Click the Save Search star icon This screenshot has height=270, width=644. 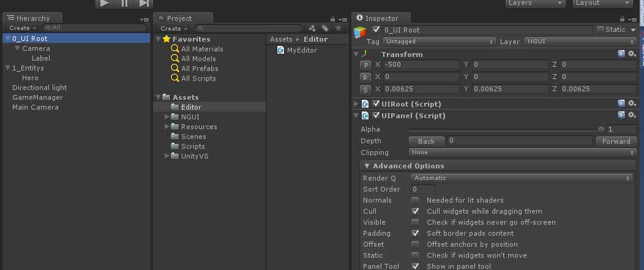(x=338, y=28)
